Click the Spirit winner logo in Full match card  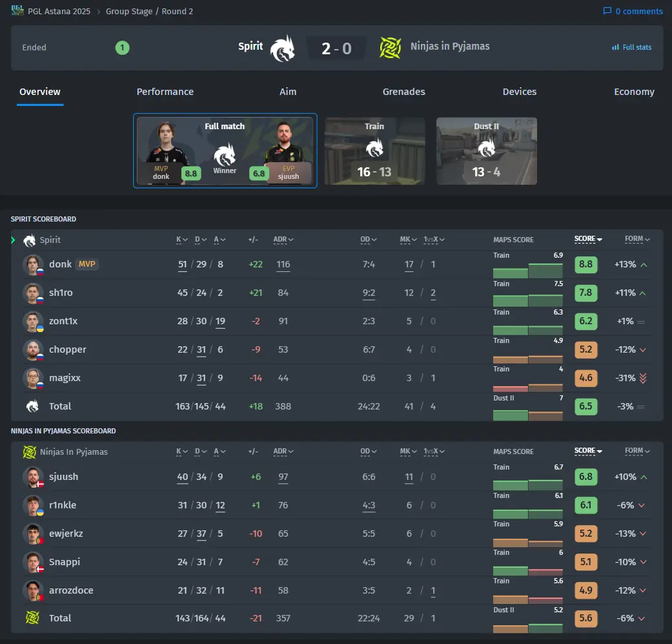point(225,154)
